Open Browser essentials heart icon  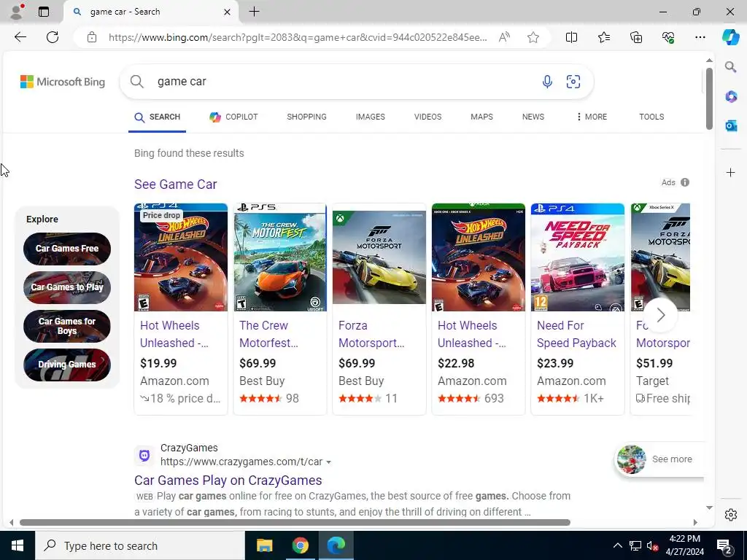pyautogui.click(x=668, y=37)
